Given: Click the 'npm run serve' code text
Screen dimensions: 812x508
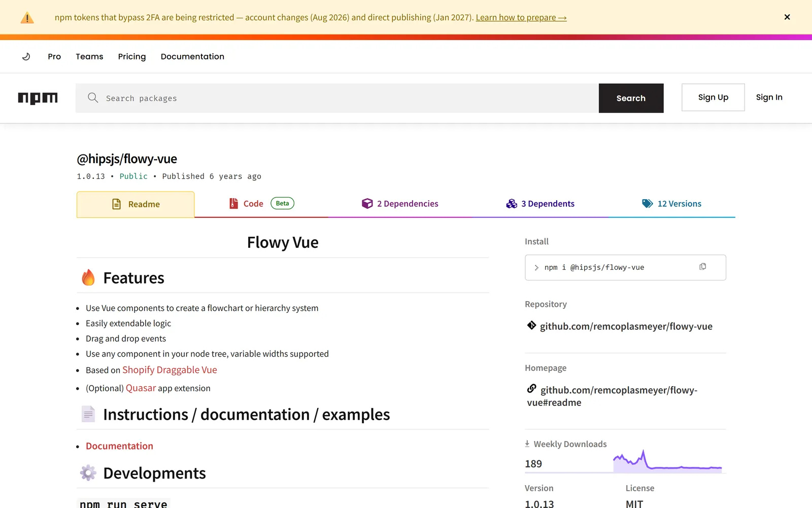Looking at the screenshot, I should [123, 504].
